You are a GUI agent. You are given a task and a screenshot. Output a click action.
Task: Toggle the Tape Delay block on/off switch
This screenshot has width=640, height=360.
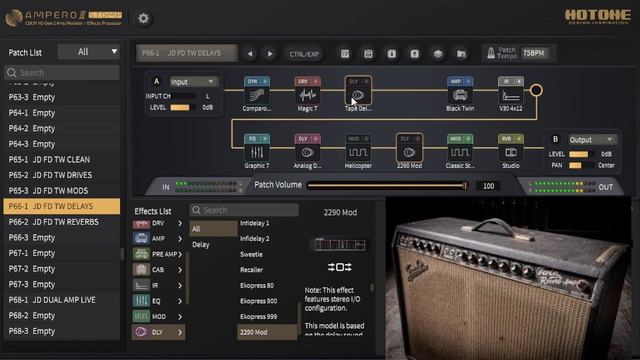click(x=366, y=82)
